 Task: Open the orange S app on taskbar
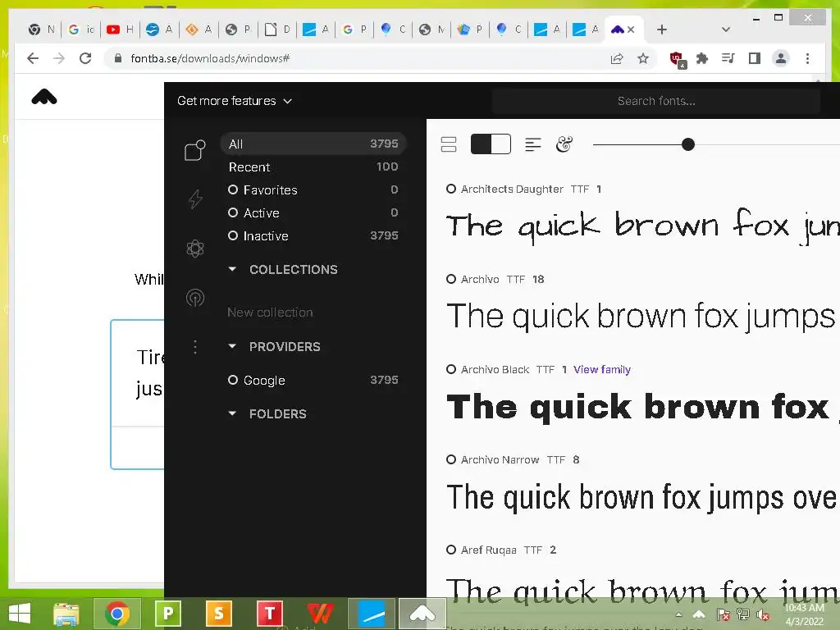pos(218,613)
